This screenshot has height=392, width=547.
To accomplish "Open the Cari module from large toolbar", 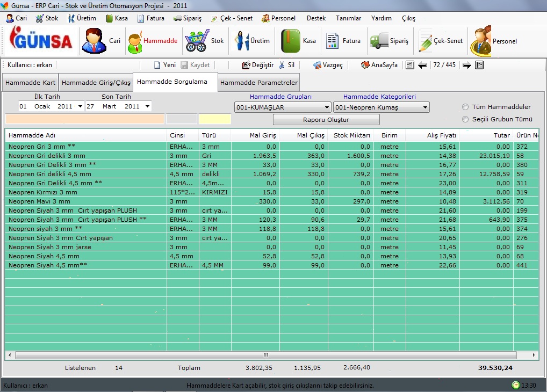I will [x=101, y=41].
